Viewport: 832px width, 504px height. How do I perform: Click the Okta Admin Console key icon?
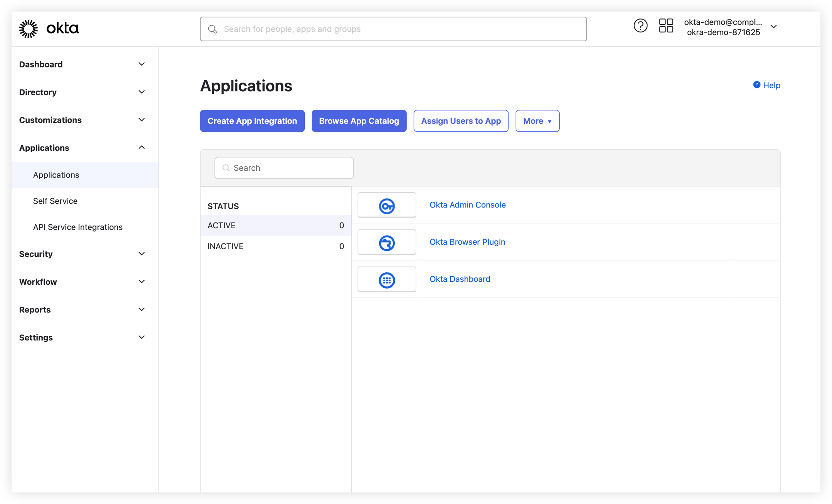(x=386, y=206)
